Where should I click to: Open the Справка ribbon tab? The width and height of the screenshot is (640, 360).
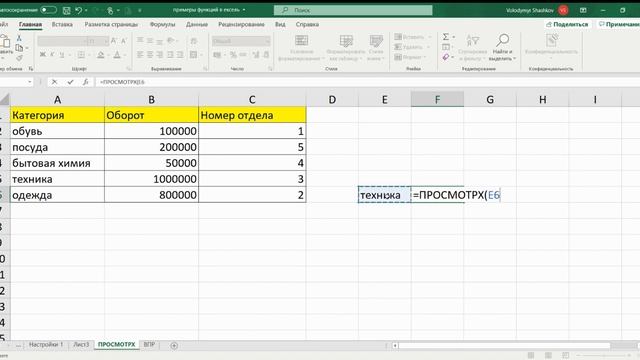click(x=307, y=24)
